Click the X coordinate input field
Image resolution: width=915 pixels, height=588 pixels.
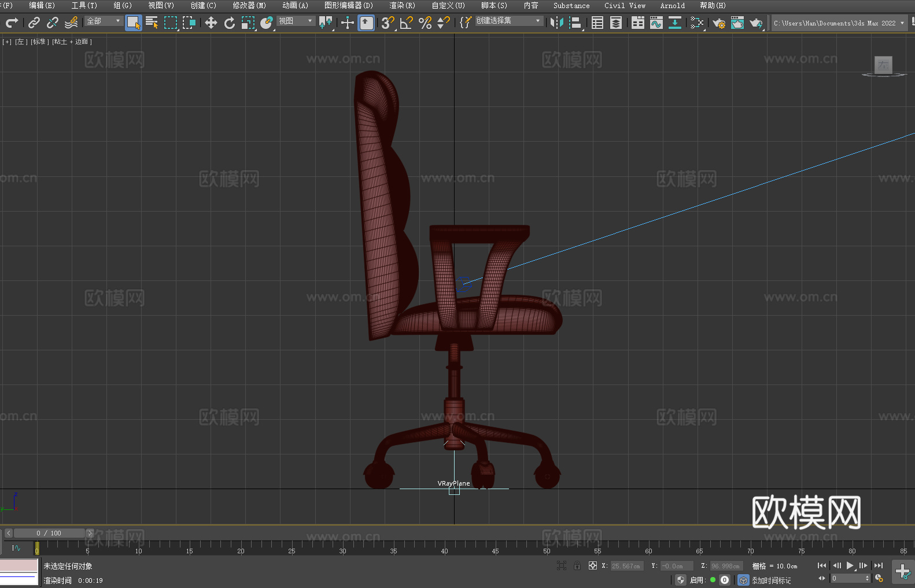coord(627,566)
